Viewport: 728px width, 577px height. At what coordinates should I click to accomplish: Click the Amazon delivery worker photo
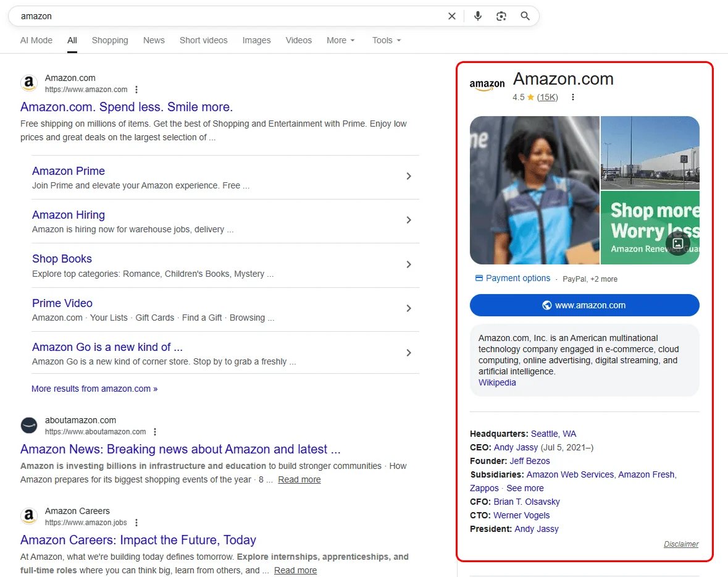(x=534, y=190)
